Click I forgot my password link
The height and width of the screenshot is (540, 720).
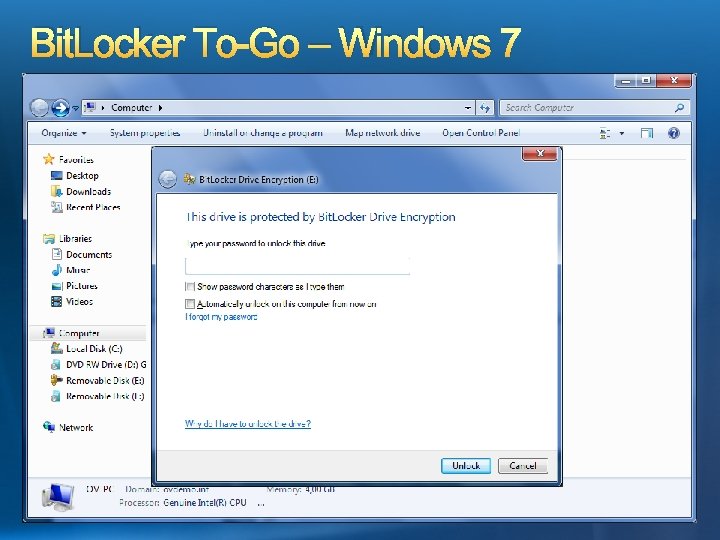coord(221,317)
